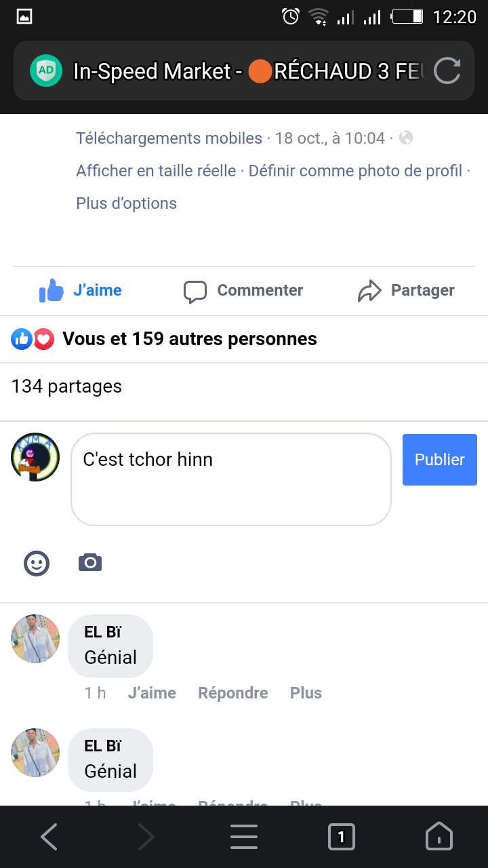Toggle the J'aime like on the post
Image resolution: width=488 pixels, height=868 pixels.
click(81, 291)
